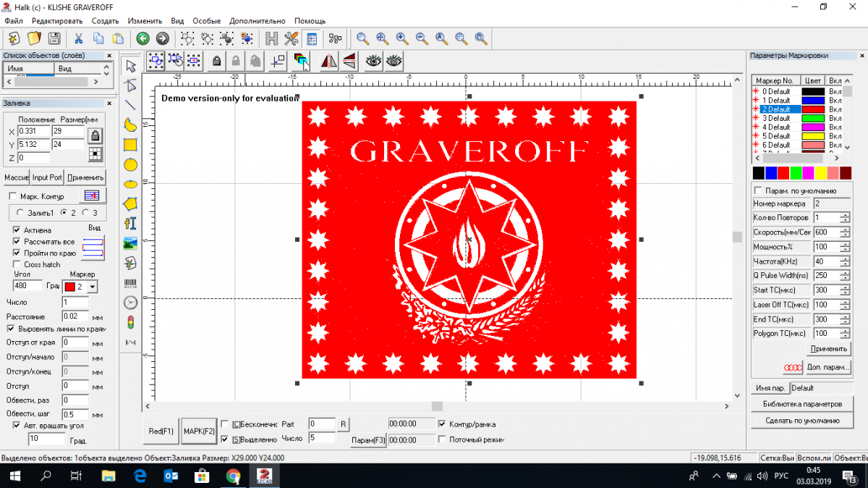Screen dimensions: 868x488
Task: Click the Zoom Out minus magnifier
Action: [421, 38]
